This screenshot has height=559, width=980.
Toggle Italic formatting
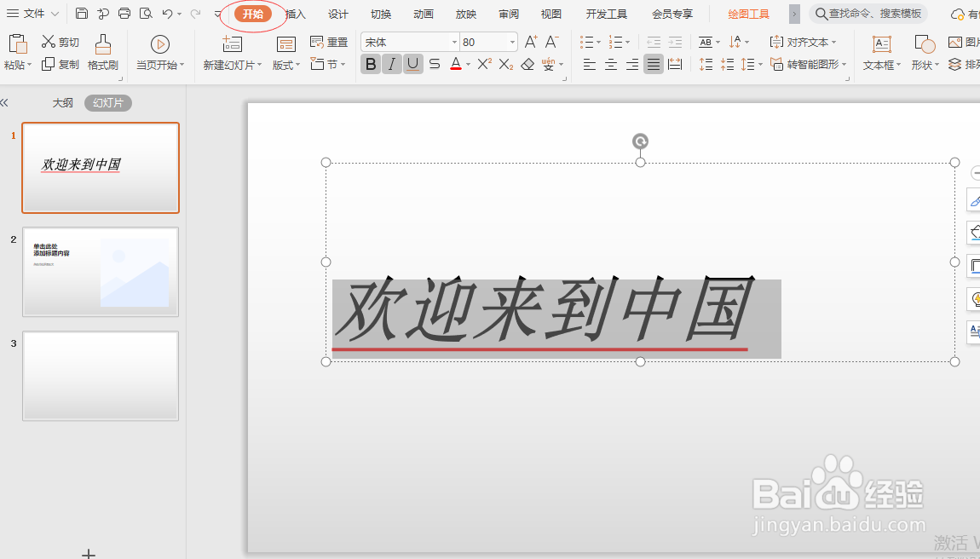[x=392, y=64]
